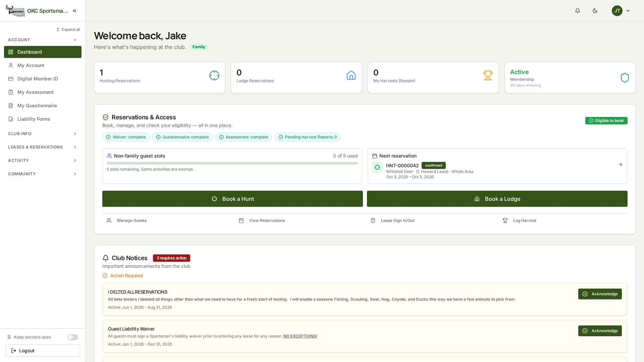Acknowledge the Guest Liability Waiver notice
Screen dimensions: 644x362
(600, 331)
